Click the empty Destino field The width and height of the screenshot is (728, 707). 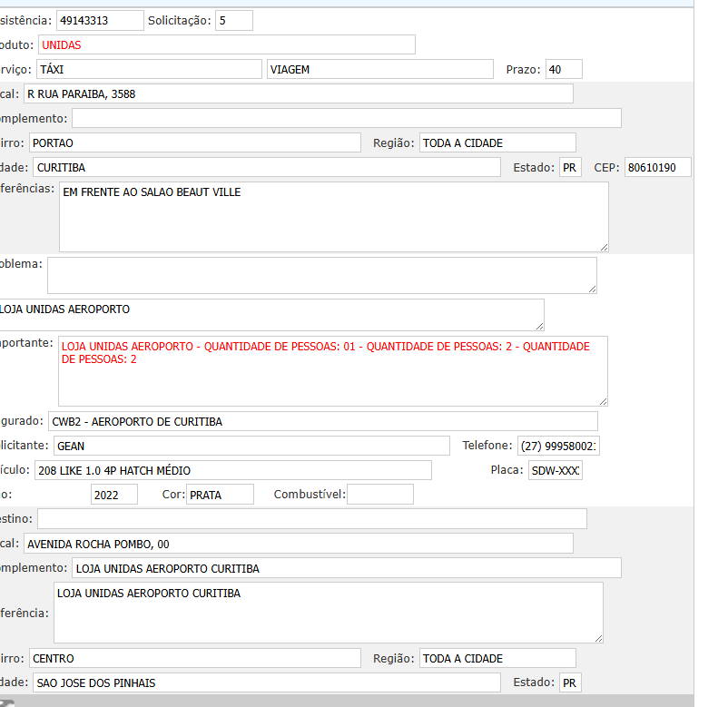[x=312, y=519]
